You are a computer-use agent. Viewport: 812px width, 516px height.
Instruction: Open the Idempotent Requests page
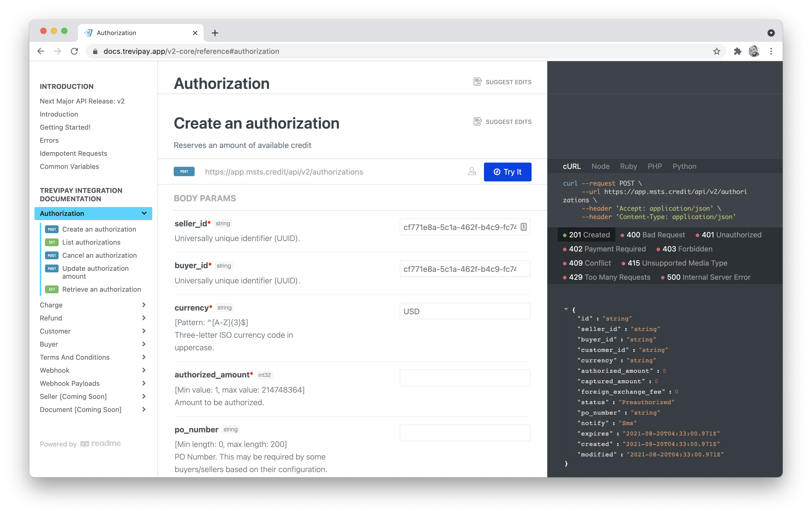[x=73, y=153]
